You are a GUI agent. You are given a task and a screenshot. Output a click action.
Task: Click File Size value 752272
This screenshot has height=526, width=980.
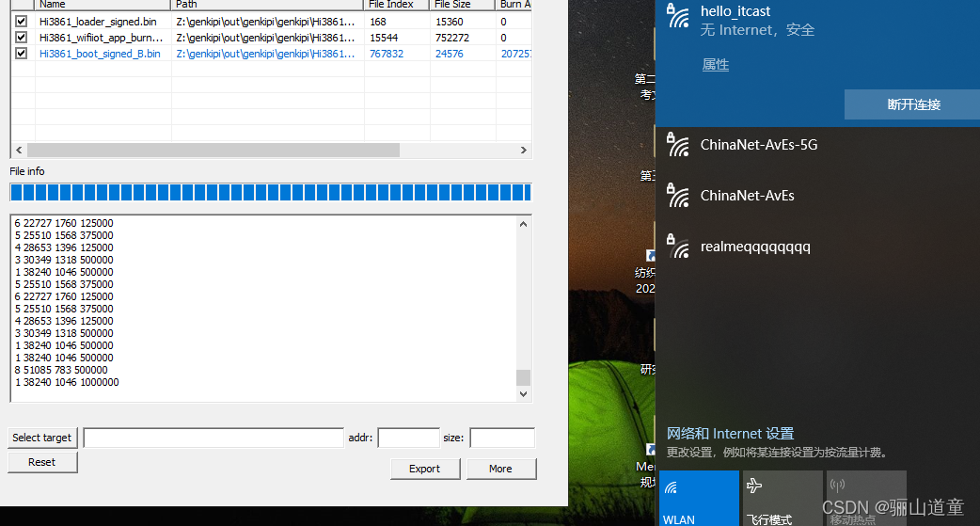pos(452,38)
